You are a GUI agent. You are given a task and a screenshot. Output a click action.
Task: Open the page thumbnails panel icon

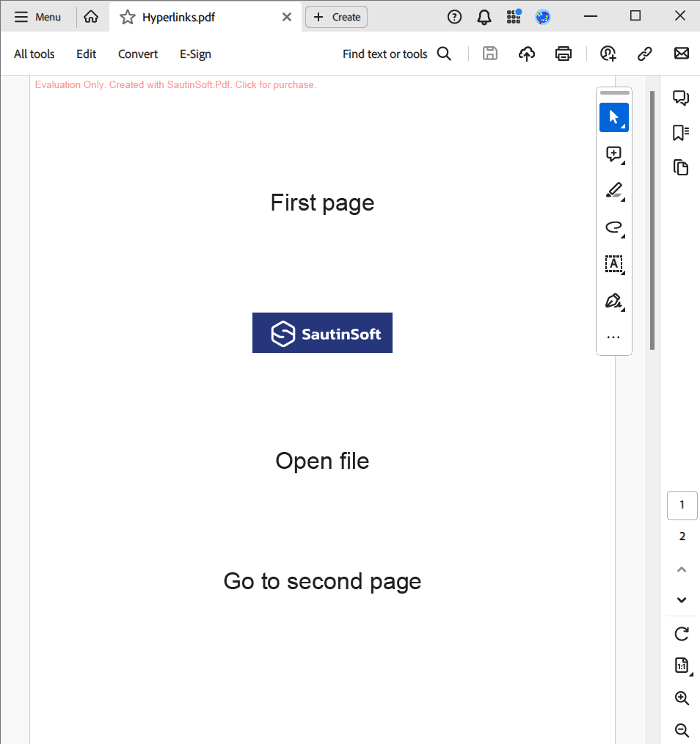pos(681,167)
